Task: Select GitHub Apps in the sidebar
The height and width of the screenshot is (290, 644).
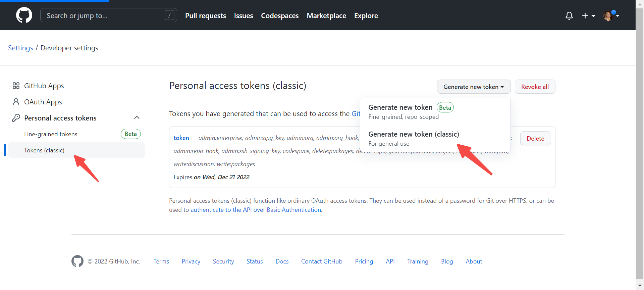Action: coord(76,86)
